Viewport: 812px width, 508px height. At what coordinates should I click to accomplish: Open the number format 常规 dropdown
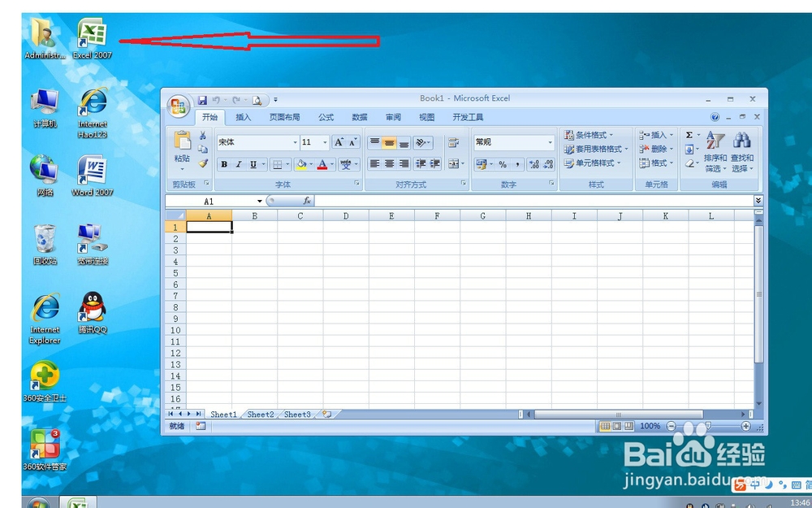coord(550,142)
